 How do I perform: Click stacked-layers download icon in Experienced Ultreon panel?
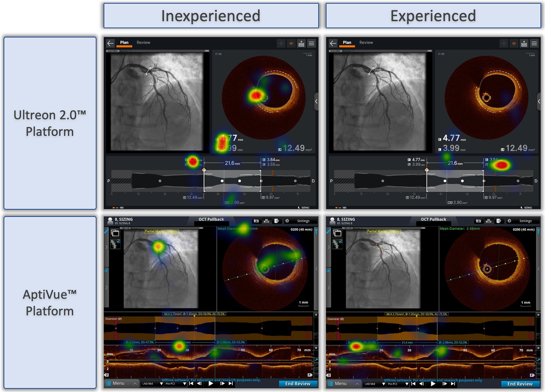pyautogui.click(x=524, y=44)
